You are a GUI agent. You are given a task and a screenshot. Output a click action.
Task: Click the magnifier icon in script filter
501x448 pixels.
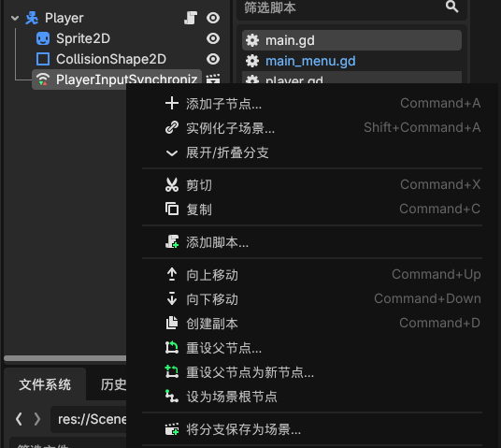tap(451, 7)
